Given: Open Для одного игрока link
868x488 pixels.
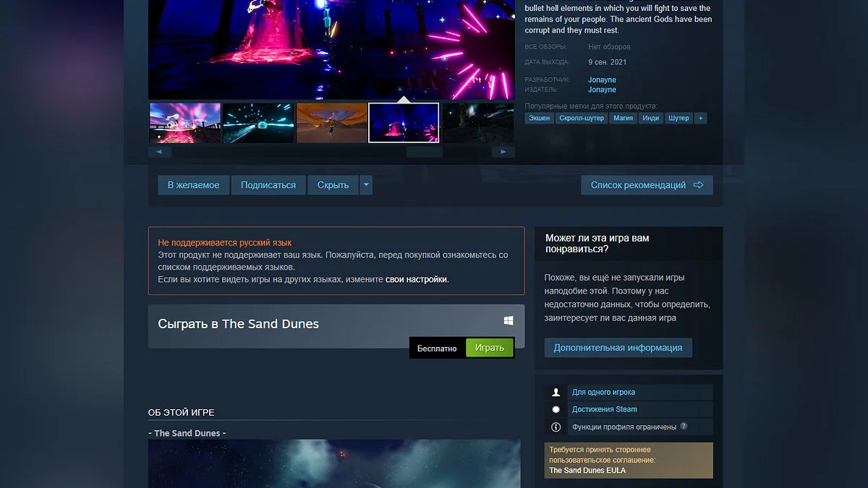Looking at the screenshot, I should point(603,392).
